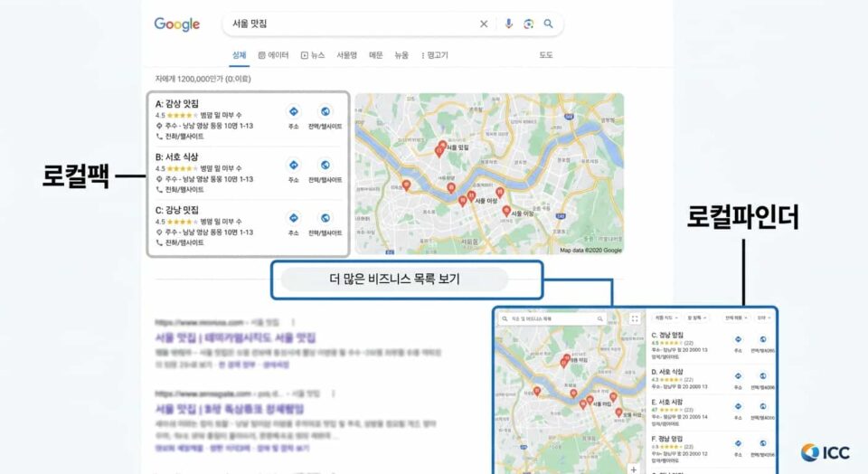
Task: Open the first blurred search result title link
Action: pos(235,337)
